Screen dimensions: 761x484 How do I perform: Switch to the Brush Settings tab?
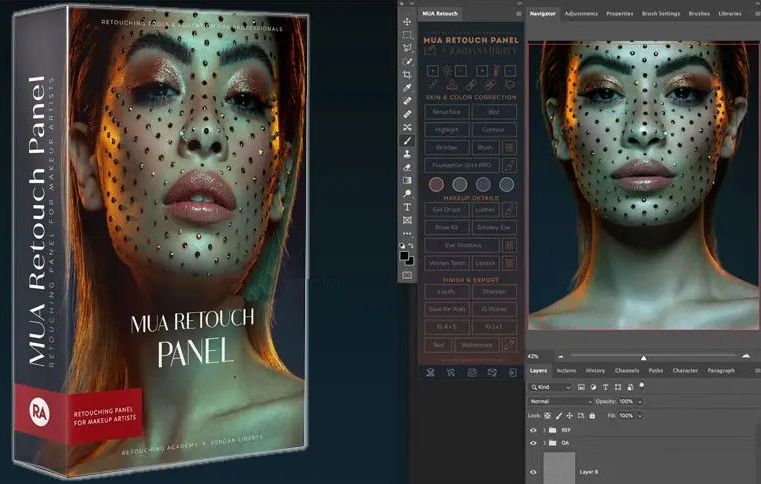[x=661, y=14]
